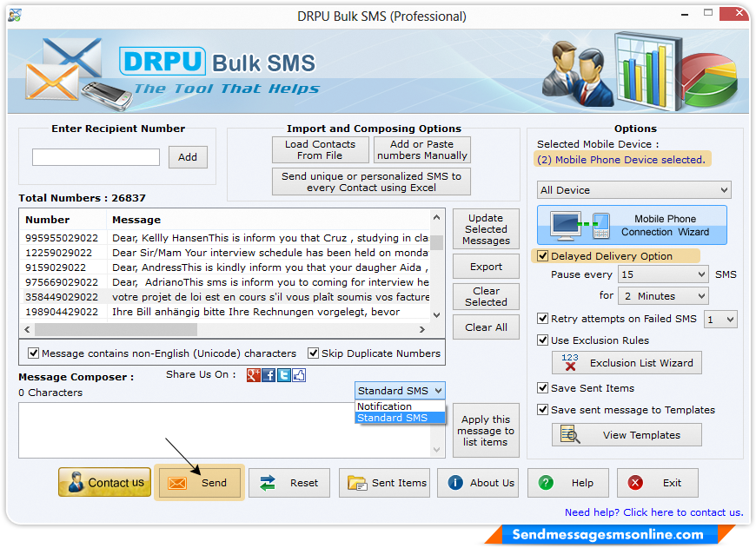This screenshot has width=756, height=548.
Task: Select Standard SMS from the dropdown list
Action: (x=400, y=418)
